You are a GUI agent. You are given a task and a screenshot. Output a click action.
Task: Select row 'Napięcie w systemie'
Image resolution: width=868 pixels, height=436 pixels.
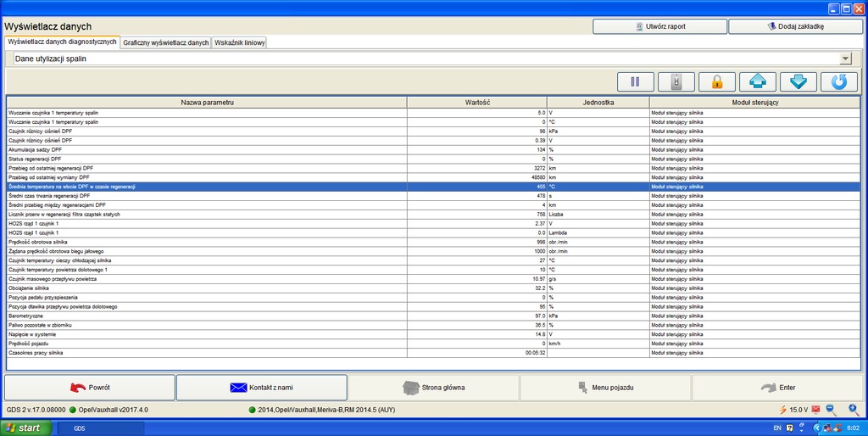(x=433, y=334)
